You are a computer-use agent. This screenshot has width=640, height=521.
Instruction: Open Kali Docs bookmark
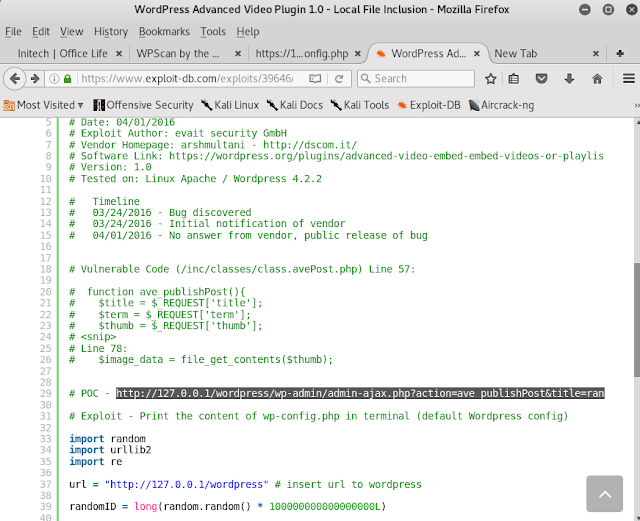pyautogui.click(x=294, y=105)
